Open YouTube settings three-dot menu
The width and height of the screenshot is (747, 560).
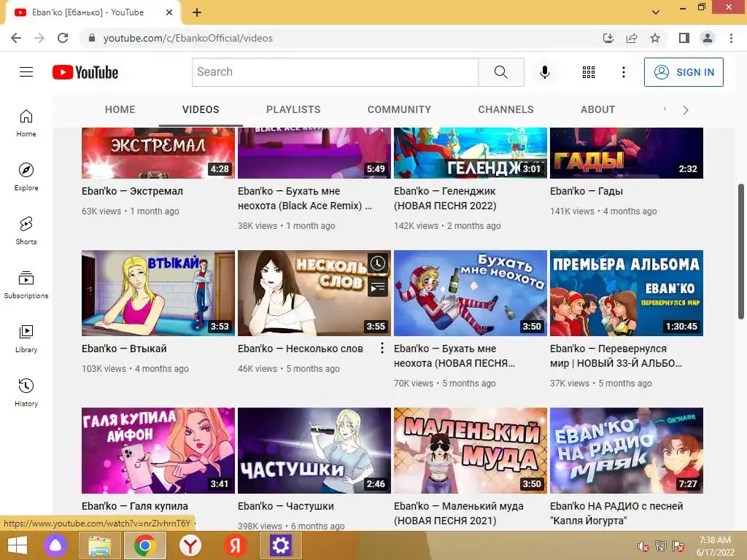(x=623, y=72)
